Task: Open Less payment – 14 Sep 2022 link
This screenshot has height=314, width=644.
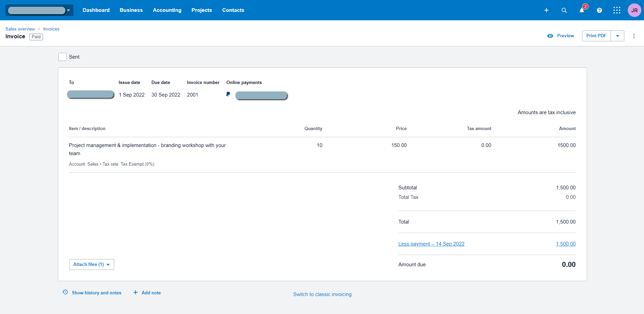Action: click(431, 244)
